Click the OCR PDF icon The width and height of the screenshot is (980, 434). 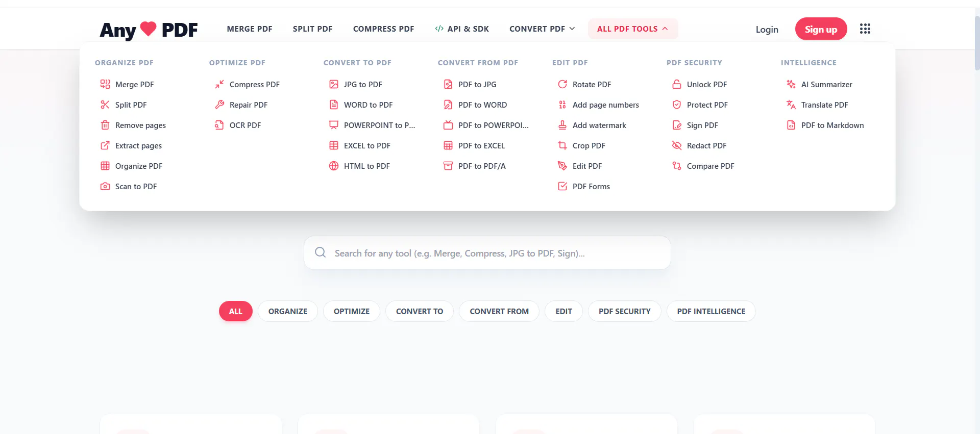tap(219, 125)
